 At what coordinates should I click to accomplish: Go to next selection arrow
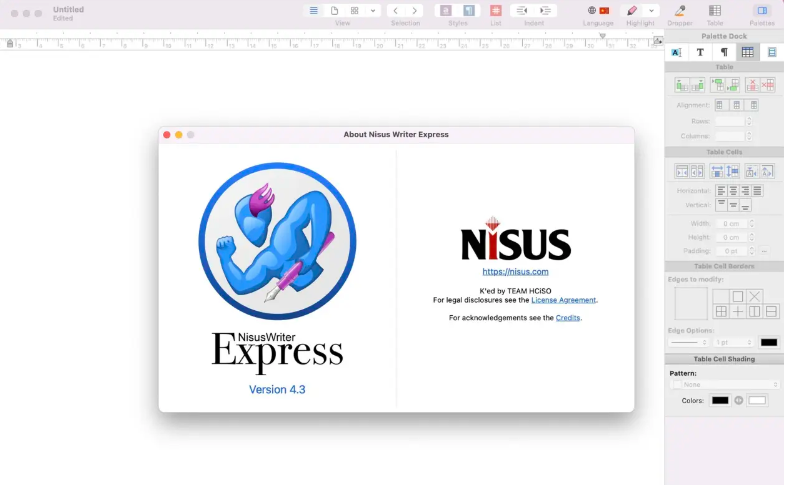pyautogui.click(x=415, y=11)
